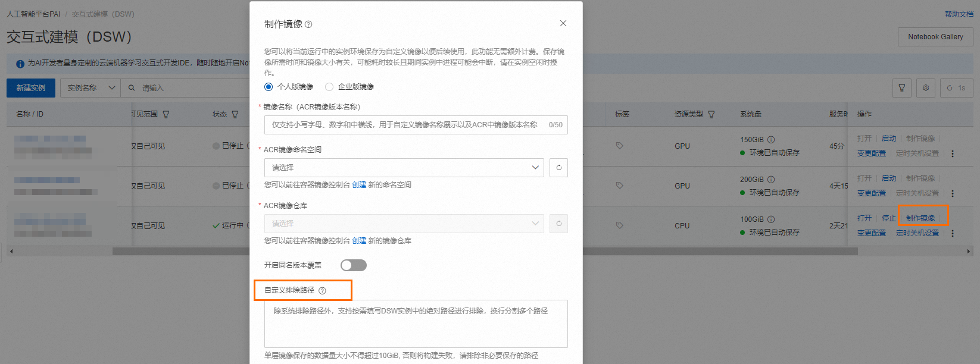Click 停止 in the 100GiB row
This screenshot has width=980, height=364.
point(889,218)
